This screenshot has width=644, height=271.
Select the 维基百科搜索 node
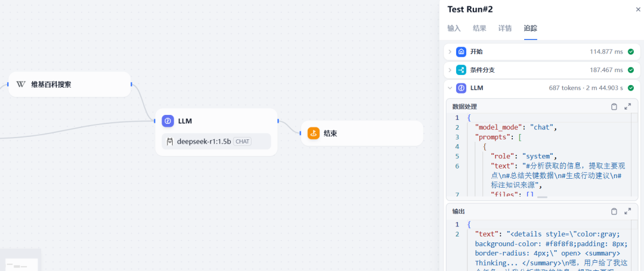tap(69, 85)
